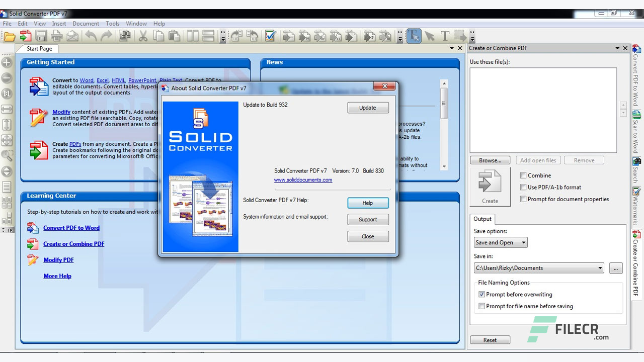Expand selection tools toolbar overflow arrow
Image resolution: width=644 pixels, height=362 pixels.
[x=472, y=36]
